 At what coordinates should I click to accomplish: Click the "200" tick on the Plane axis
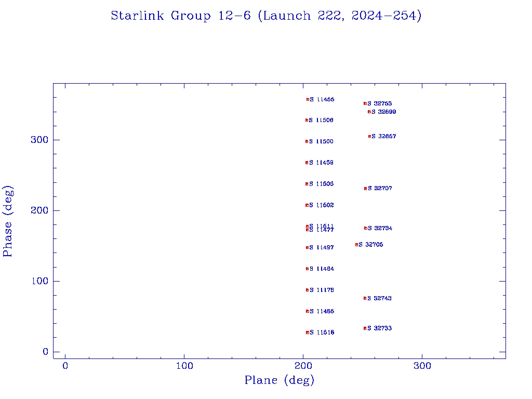coord(303,366)
